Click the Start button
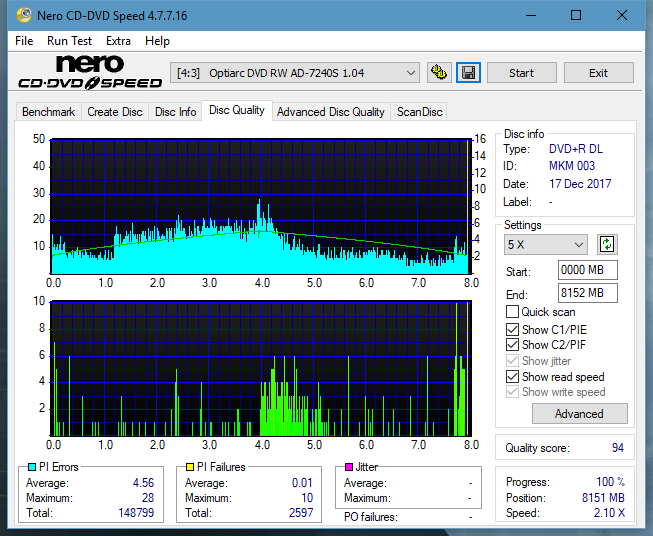Viewport: 653px width, 536px height. click(521, 73)
